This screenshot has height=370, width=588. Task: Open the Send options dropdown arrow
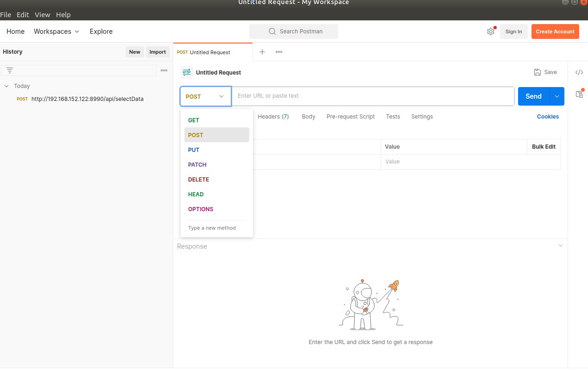point(556,96)
